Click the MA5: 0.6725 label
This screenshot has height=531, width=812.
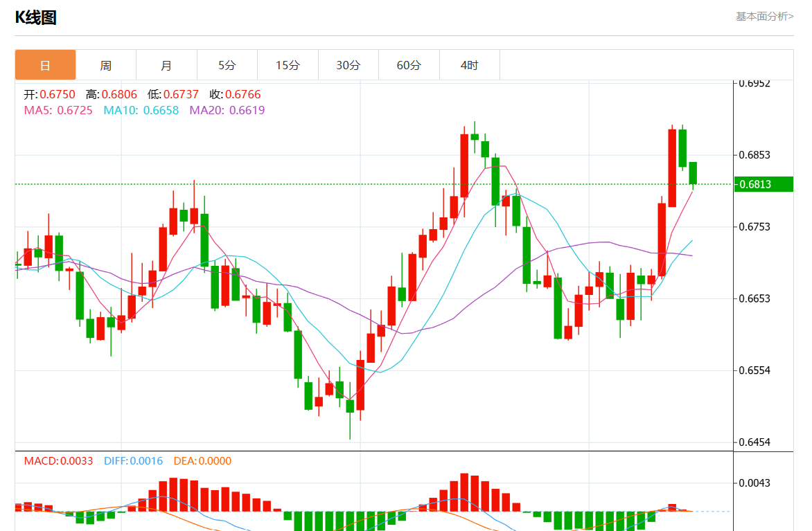coord(58,110)
